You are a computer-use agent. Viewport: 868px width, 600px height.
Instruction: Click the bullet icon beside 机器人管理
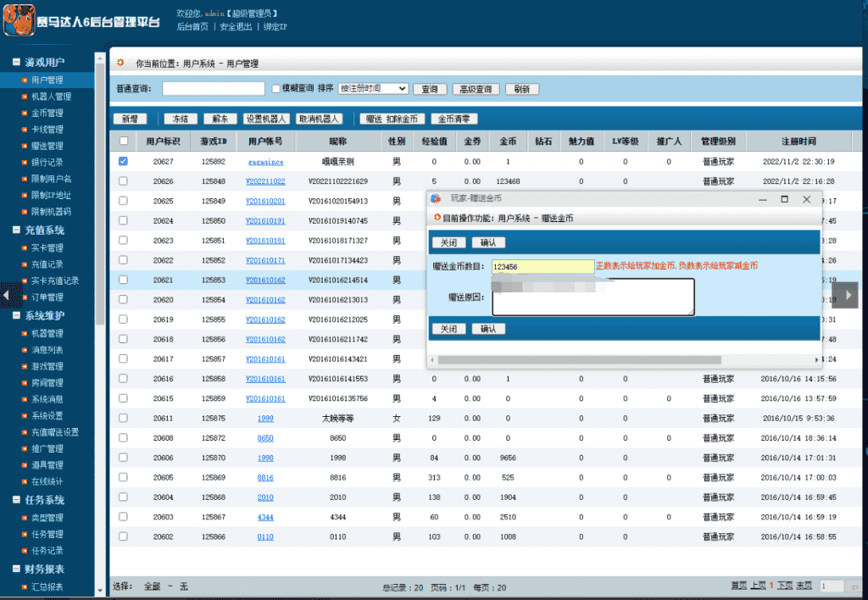tap(24, 97)
